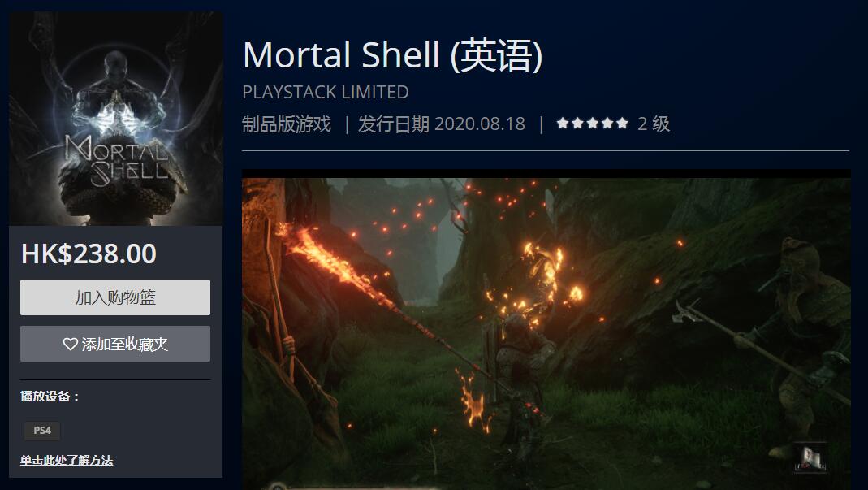The width and height of the screenshot is (868, 490).
Task: Click the Mortal Shell logo on the cover art
Action: 118,160
